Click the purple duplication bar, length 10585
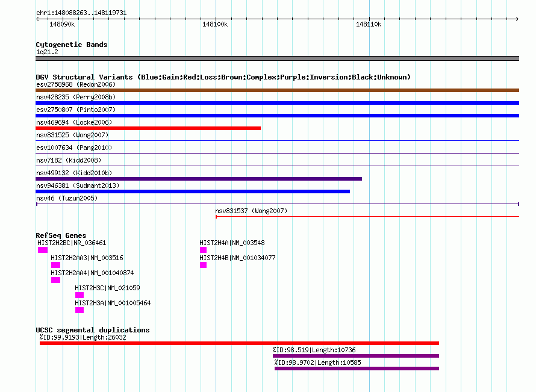The width and height of the screenshot is (536, 392). pos(357,369)
